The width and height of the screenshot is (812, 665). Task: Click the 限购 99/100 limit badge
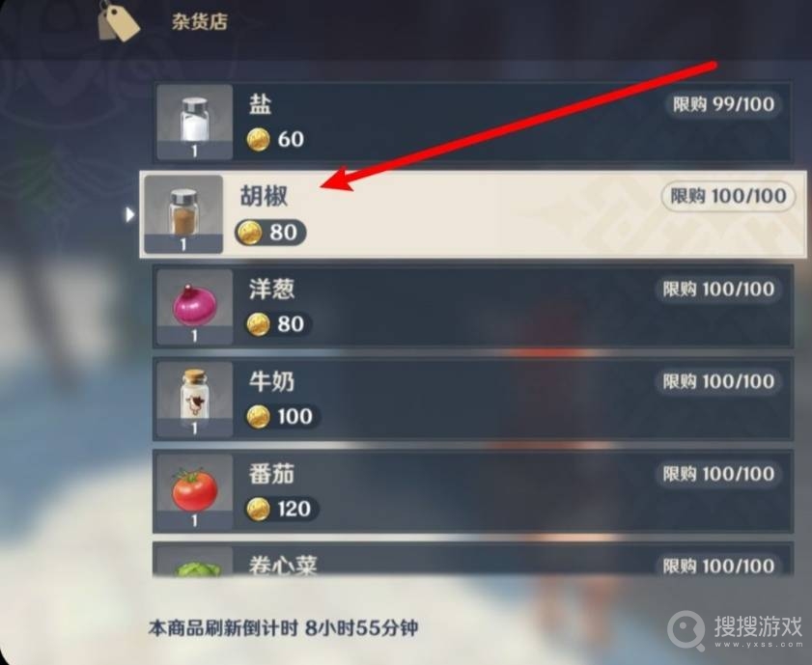(x=723, y=104)
